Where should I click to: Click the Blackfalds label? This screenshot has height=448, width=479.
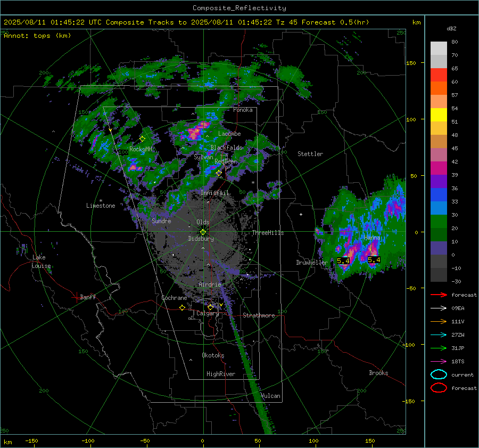point(226,148)
